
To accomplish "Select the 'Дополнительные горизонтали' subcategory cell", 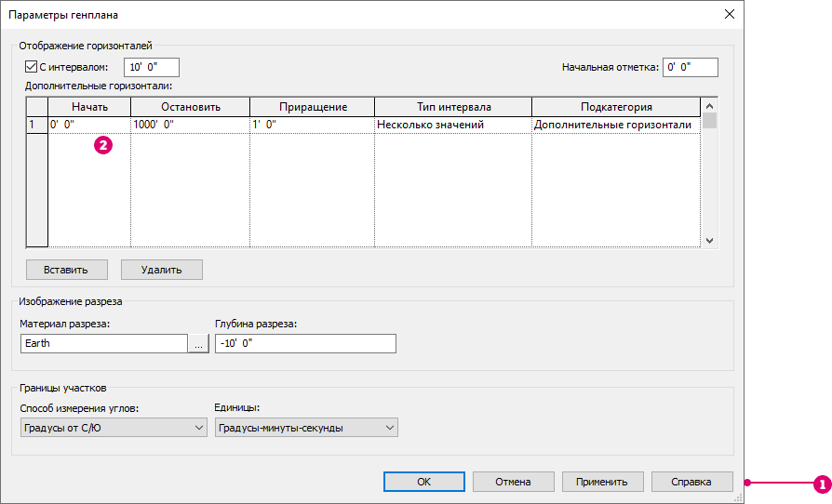I will coord(612,125).
